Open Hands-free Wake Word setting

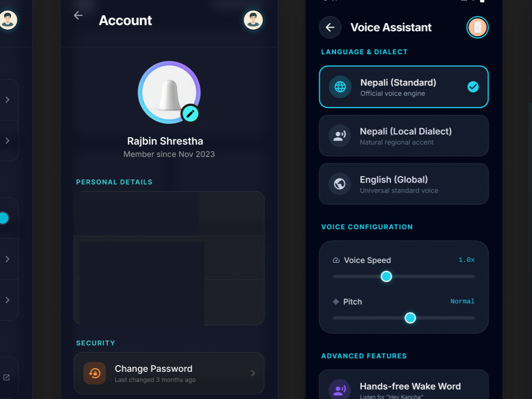pos(404,385)
